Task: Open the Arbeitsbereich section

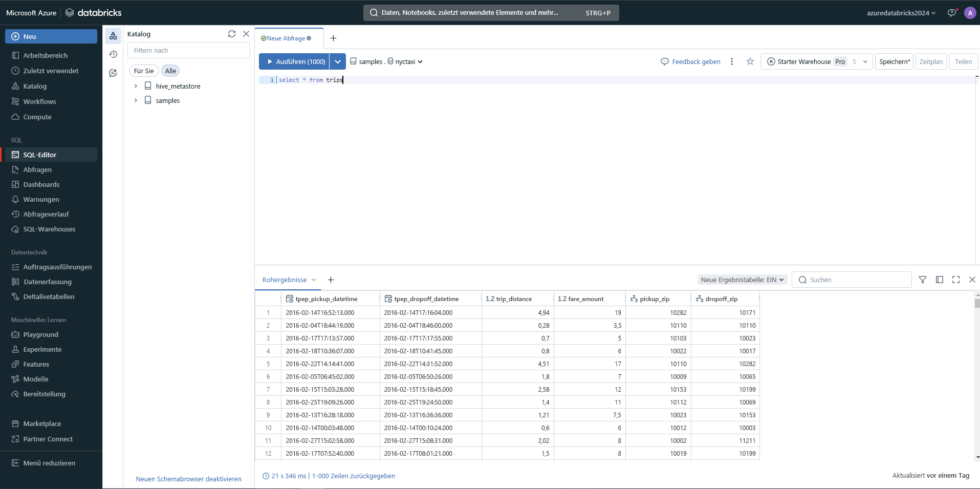Action: (x=45, y=55)
